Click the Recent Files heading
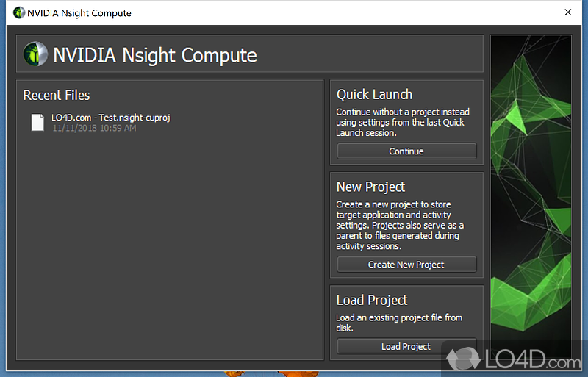Viewport: 588px width, 377px height. point(57,96)
